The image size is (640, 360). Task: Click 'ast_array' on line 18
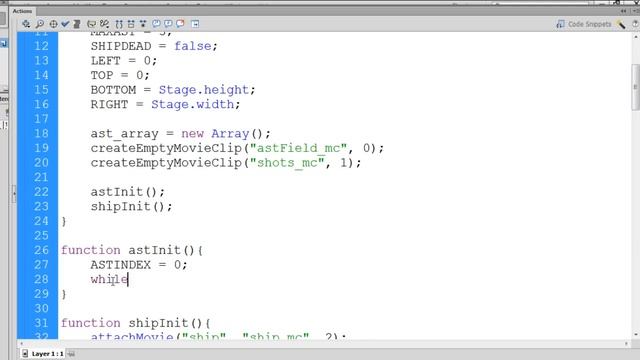pos(124,134)
